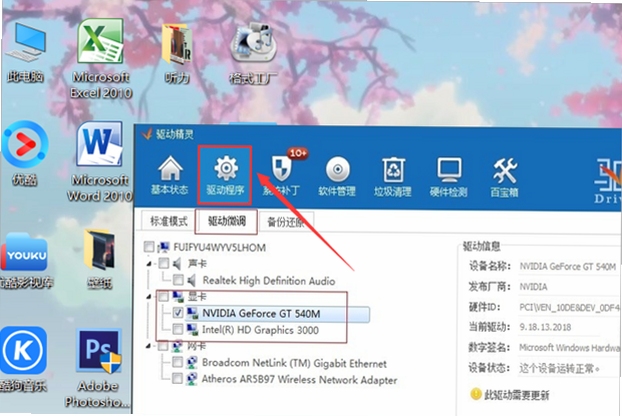The image size is (622, 416).
Task: Open 系统补丁 shield section
Action: pos(281,175)
